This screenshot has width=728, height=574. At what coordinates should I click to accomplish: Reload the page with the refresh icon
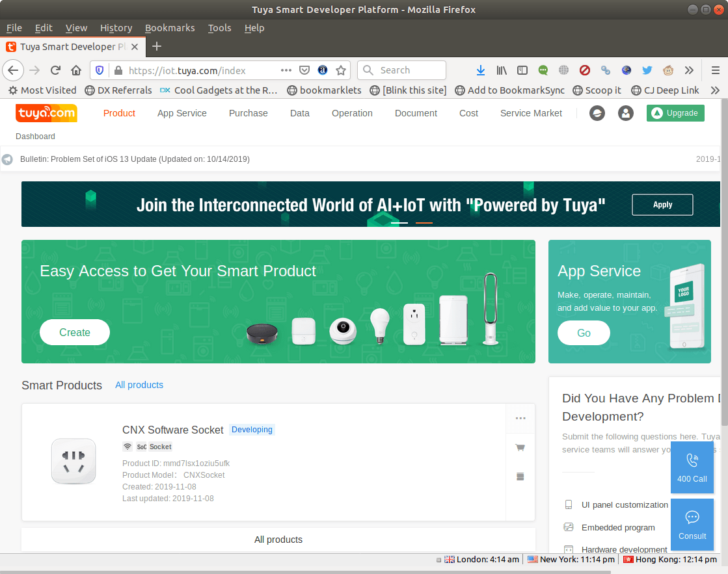55,71
